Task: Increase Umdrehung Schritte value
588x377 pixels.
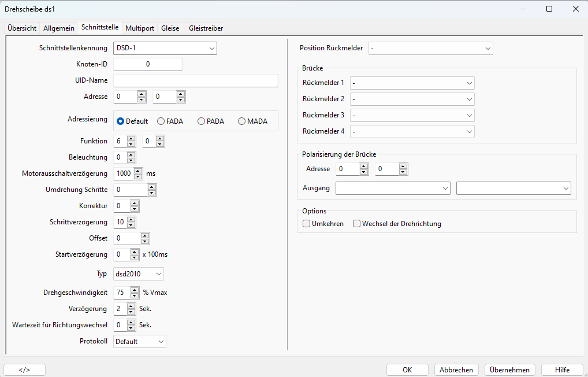Action: pyautogui.click(x=152, y=187)
